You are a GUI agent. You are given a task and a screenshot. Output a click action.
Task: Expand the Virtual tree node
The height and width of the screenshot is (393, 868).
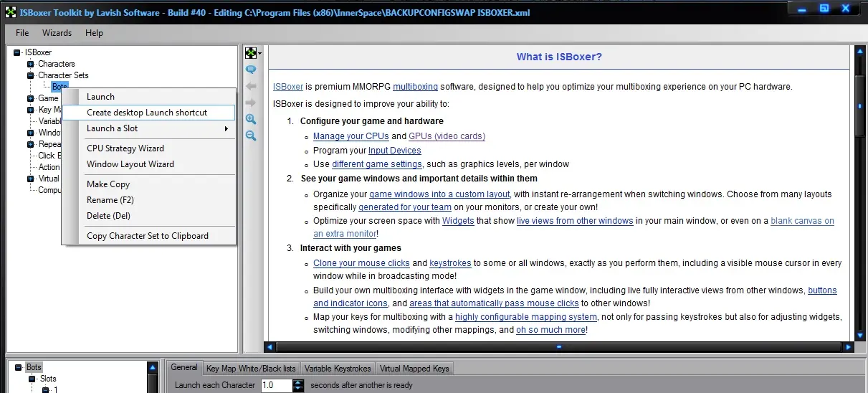click(x=31, y=179)
